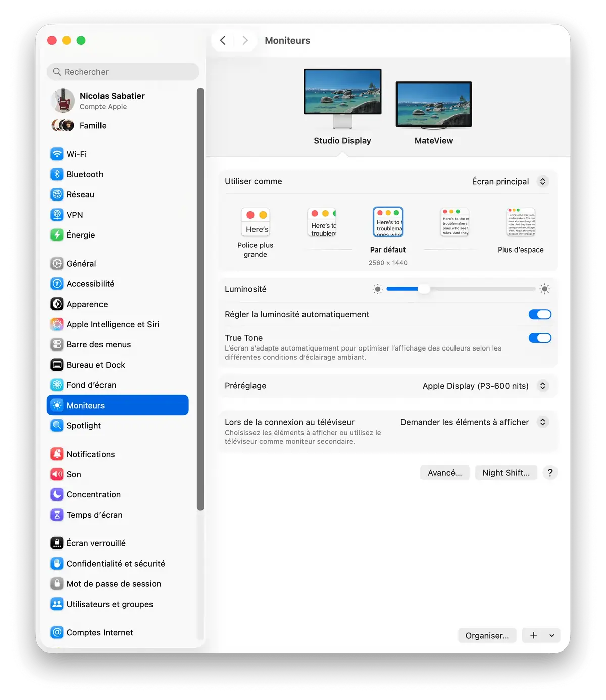Select Fond d'écran flower icon
This screenshot has width=606, height=700.
[57, 385]
